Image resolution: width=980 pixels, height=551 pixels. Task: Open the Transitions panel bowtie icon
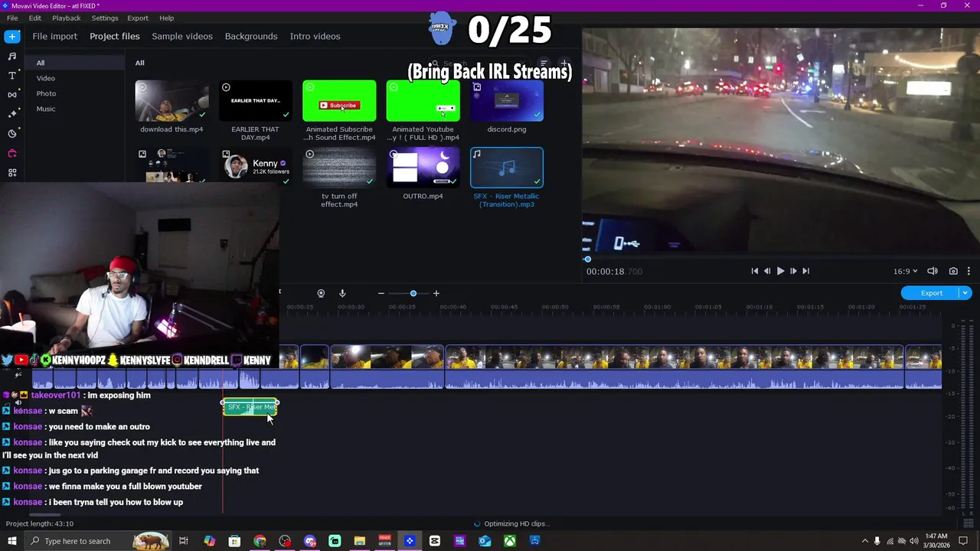pos(11,95)
